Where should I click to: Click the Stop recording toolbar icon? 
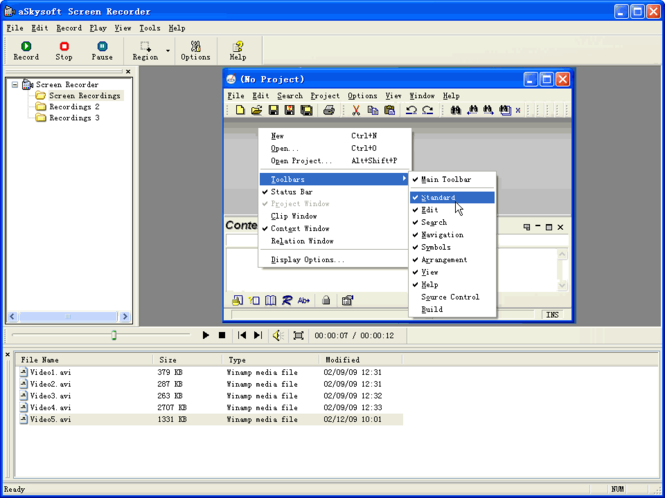(64, 51)
